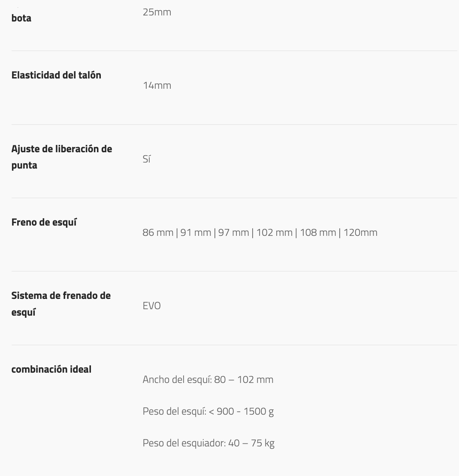Screen dimensions: 459x476
Task: Pick the 108 mm brake width
Action: (x=318, y=232)
